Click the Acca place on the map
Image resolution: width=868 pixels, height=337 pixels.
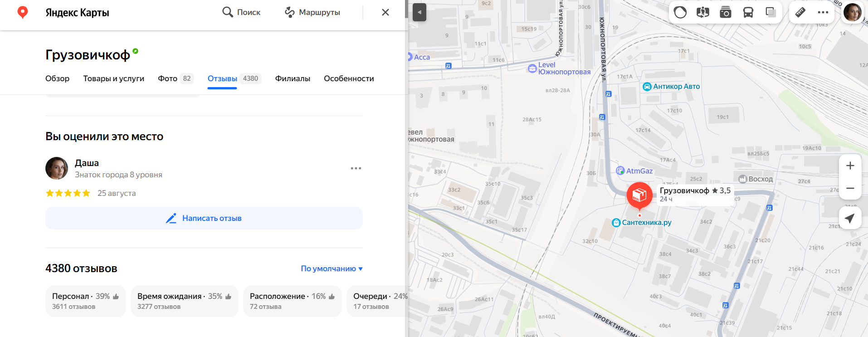(x=419, y=57)
